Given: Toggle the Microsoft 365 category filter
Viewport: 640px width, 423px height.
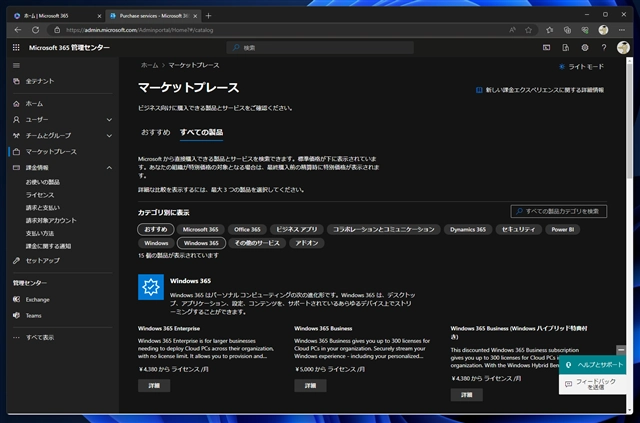Looking at the screenshot, I should pos(200,229).
